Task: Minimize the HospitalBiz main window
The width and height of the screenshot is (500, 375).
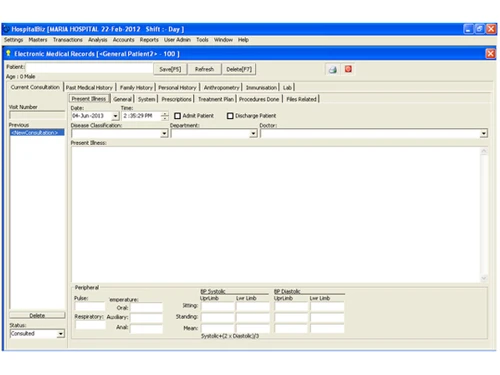Action: click(468, 29)
